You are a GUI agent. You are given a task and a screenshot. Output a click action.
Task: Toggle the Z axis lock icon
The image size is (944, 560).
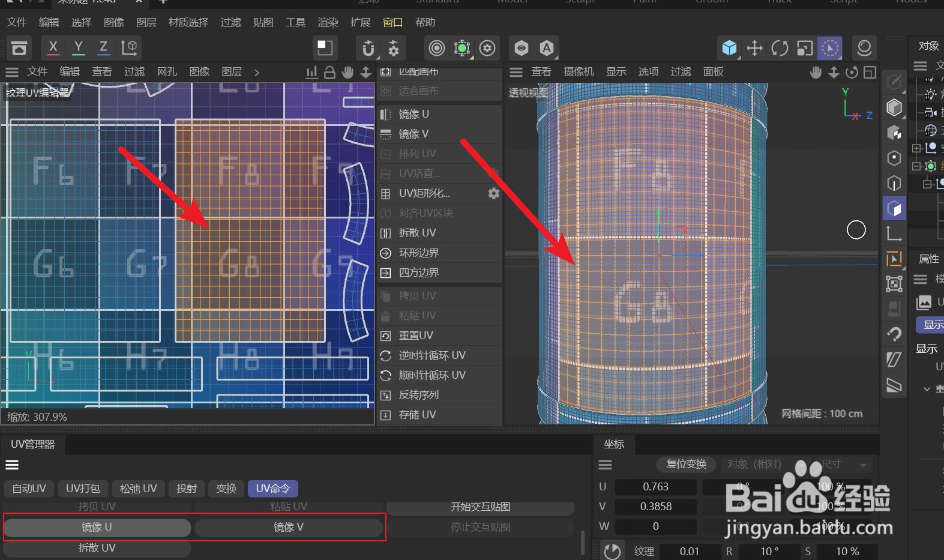coord(103,47)
